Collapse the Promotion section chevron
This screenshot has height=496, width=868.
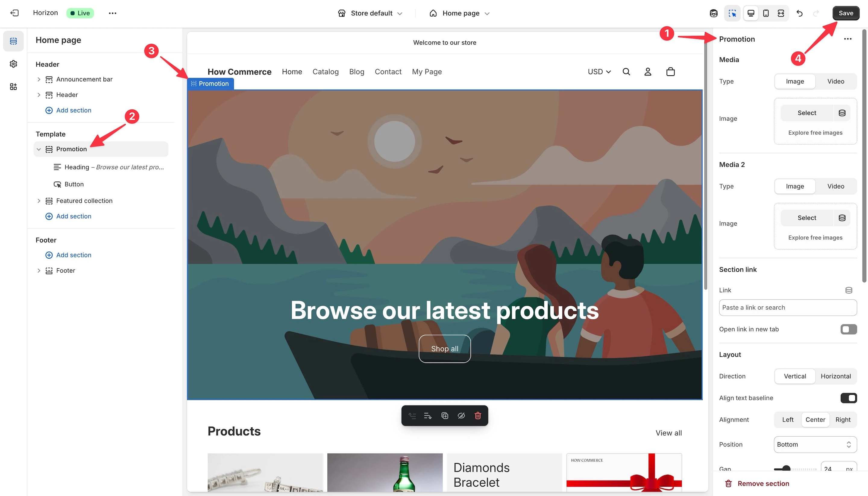[x=39, y=149]
